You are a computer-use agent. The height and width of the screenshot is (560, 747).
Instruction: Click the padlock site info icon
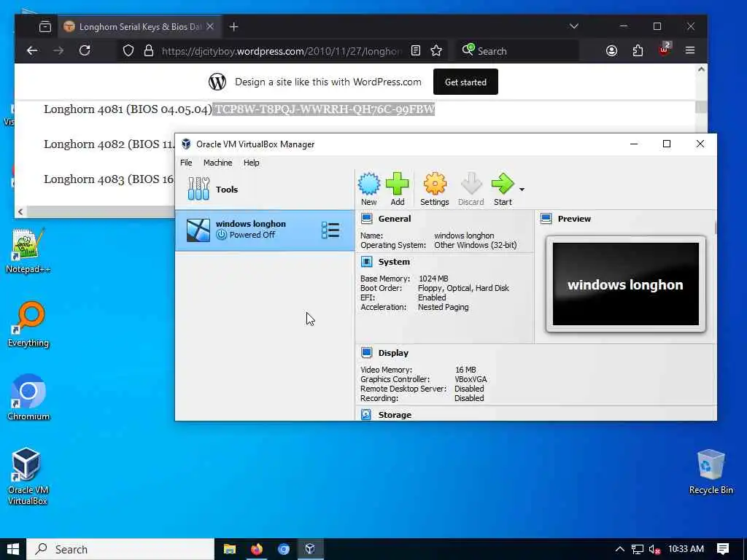149,50
